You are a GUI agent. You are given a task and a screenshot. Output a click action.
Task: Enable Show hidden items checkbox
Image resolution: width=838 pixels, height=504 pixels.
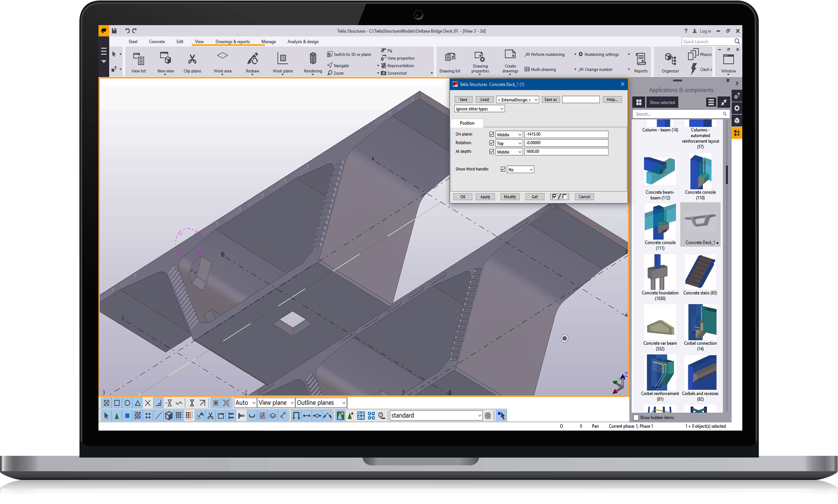(x=636, y=417)
